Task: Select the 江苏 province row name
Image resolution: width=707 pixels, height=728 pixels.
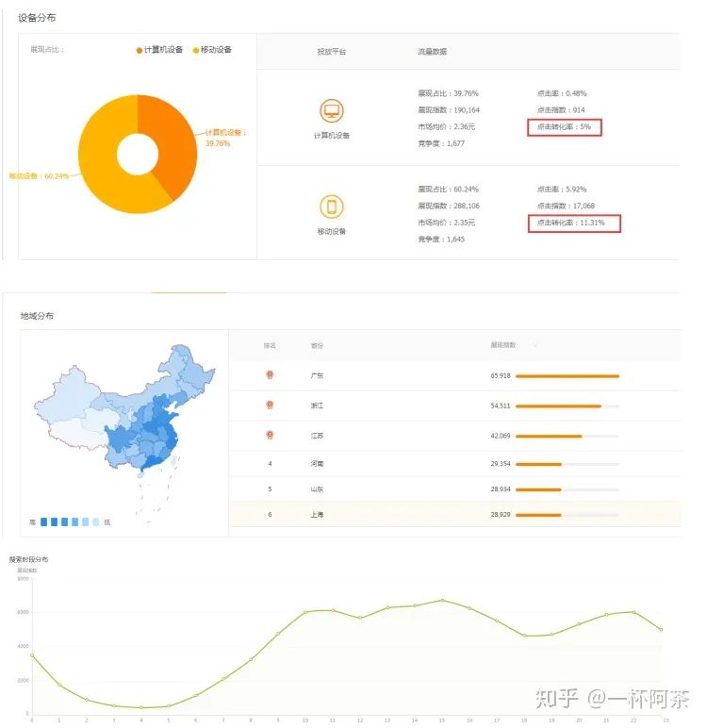Action: pyautogui.click(x=317, y=436)
